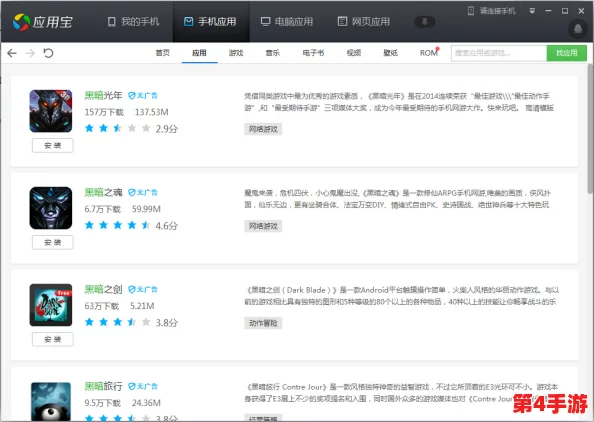This screenshot has width=594, height=422.
Task: Click 网络游戏 tag under 黑暗光年
Action: pyautogui.click(x=263, y=129)
